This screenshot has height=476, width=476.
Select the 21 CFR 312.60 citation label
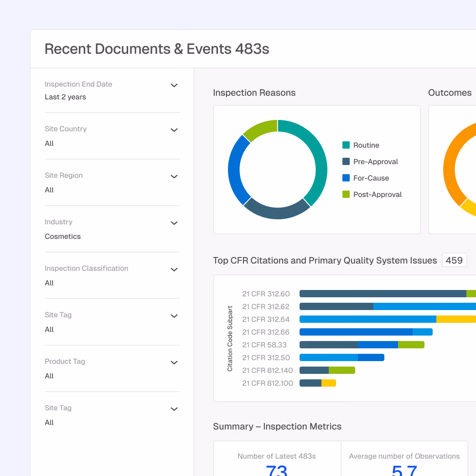pyautogui.click(x=266, y=294)
